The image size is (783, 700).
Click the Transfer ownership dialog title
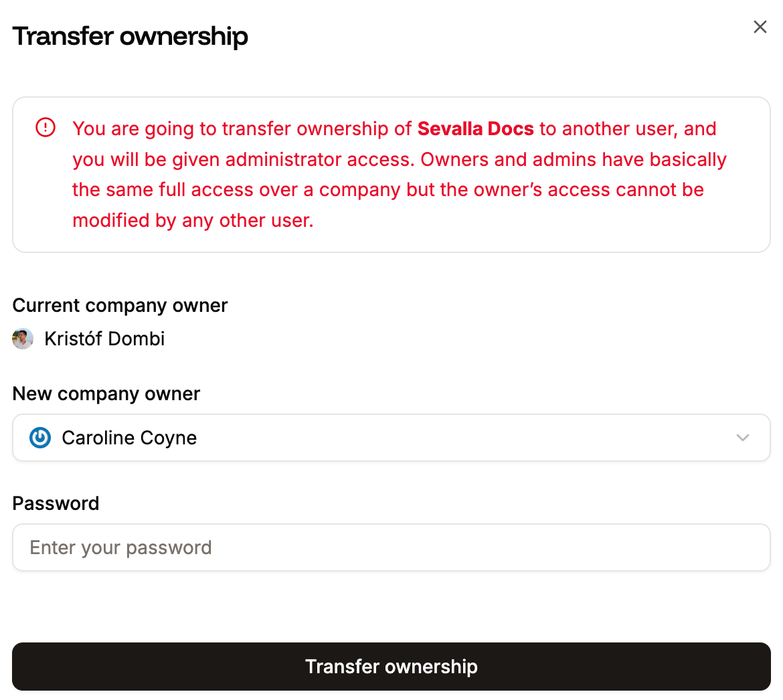[x=130, y=36]
